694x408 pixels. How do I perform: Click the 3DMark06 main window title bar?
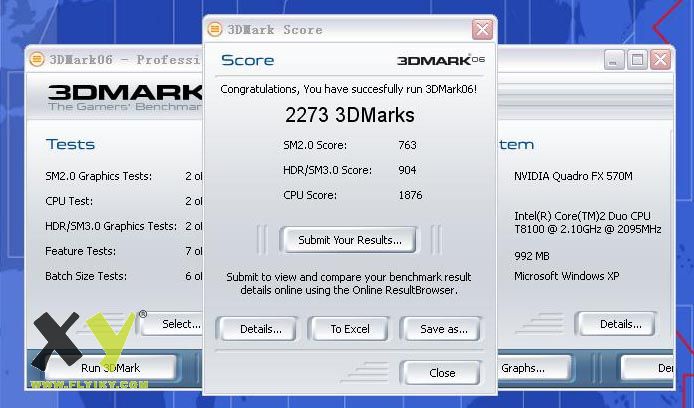click(115, 59)
